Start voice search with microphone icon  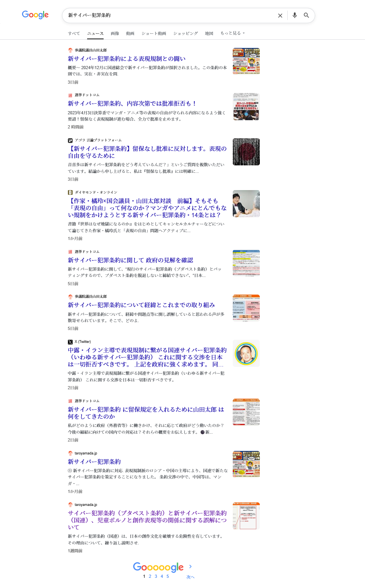coord(295,15)
